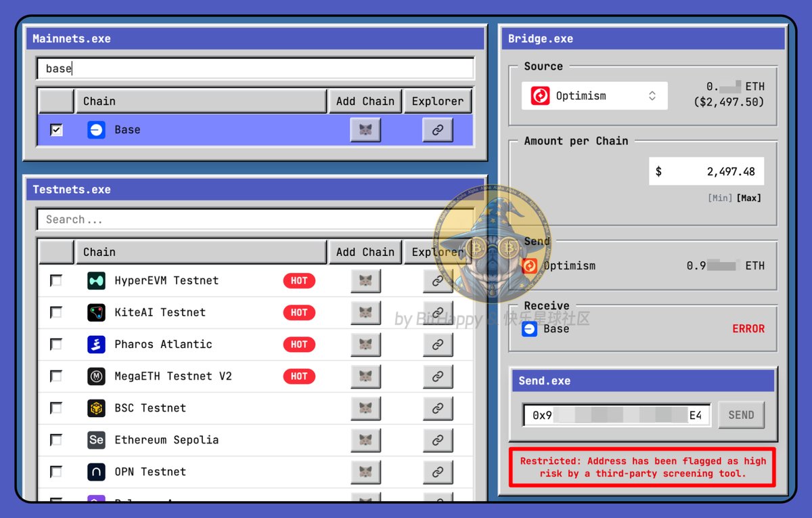Viewport: 812px width, 518px height.
Task: Click the Base logo in Receive section
Action: tap(530, 329)
